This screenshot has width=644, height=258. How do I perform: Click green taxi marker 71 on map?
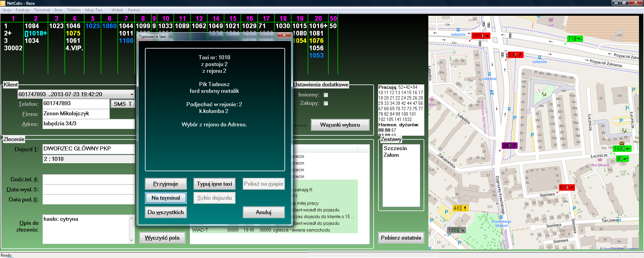click(575, 39)
